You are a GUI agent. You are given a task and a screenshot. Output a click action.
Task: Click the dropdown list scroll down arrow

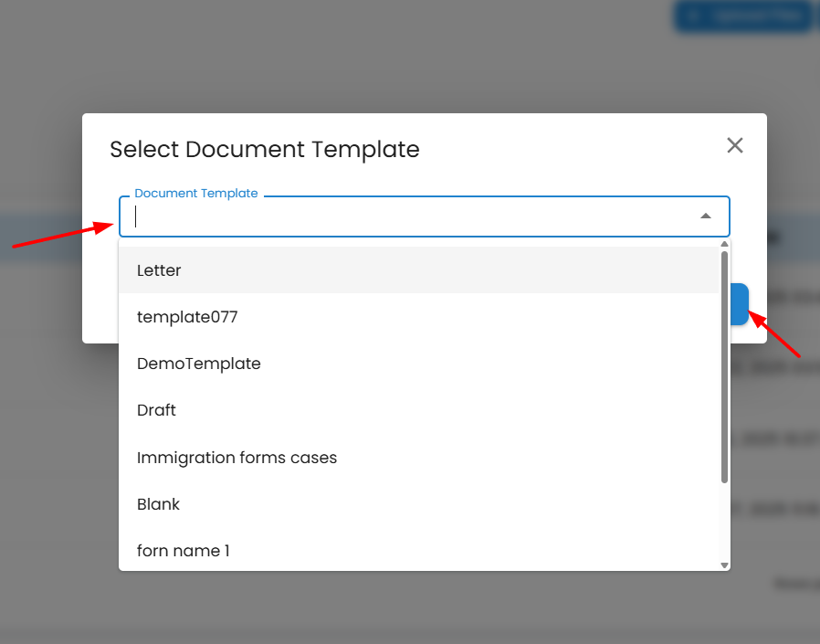(x=725, y=565)
